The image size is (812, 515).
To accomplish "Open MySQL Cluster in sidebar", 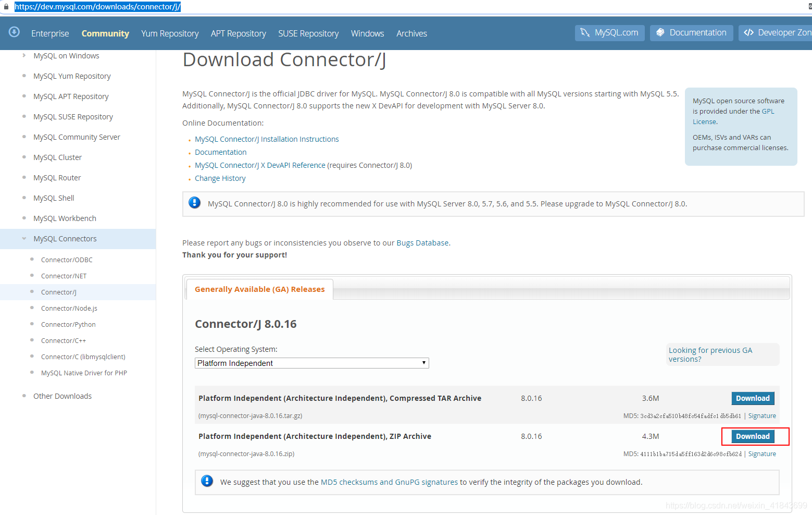I will [57, 157].
